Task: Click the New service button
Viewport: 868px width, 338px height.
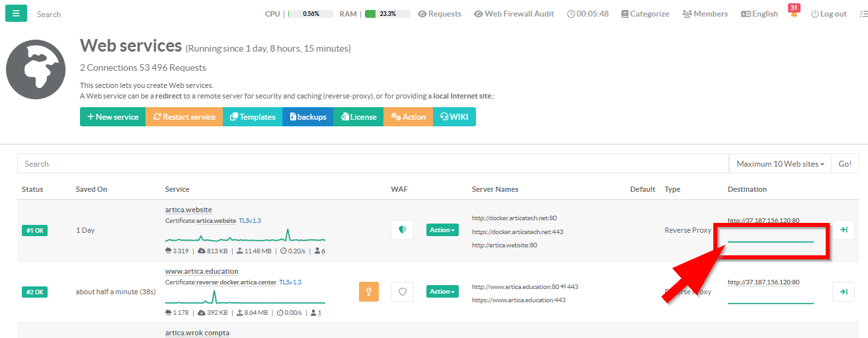Action: [x=112, y=117]
